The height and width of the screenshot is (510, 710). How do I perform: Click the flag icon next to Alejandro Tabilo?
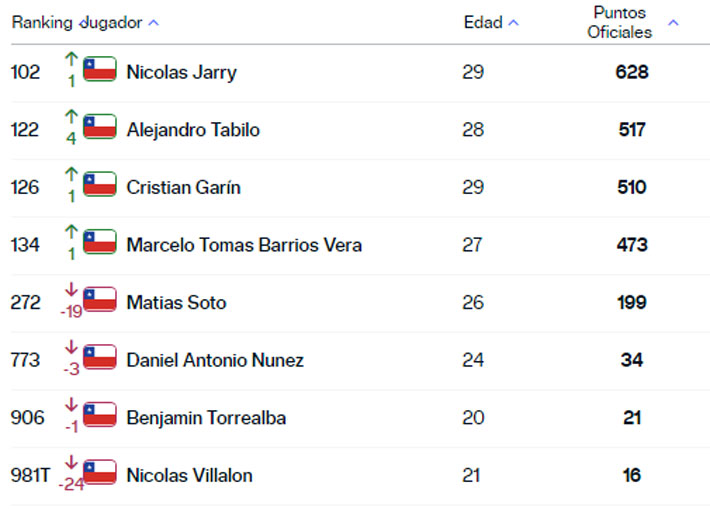(x=100, y=128)
